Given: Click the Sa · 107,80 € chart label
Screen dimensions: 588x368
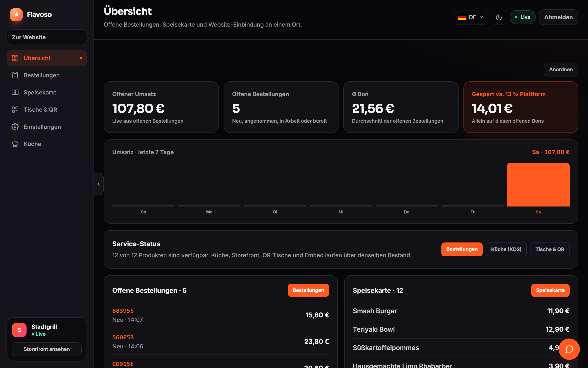Looking at the screenshot, I should (551, 152).
